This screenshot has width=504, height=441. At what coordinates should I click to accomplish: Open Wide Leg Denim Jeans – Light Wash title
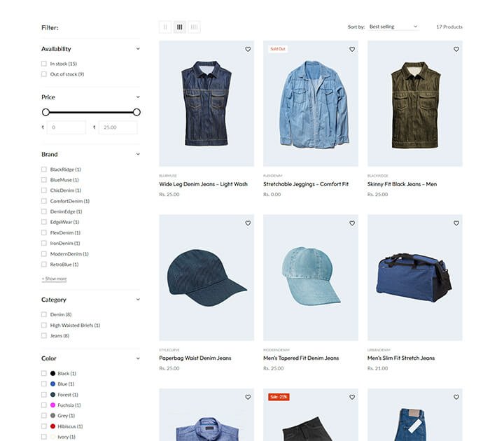point(203,184)
